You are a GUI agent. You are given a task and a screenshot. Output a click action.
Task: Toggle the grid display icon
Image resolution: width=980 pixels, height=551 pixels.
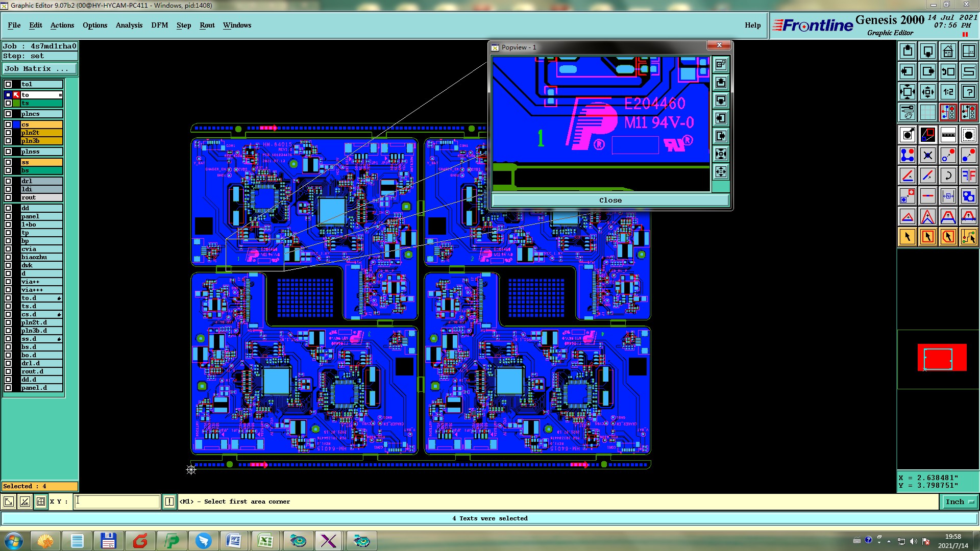click(x=927, y=112)
